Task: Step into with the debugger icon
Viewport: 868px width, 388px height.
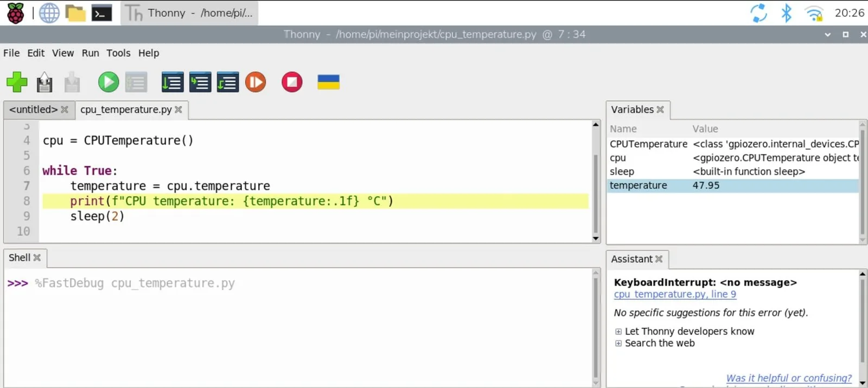Action: [x=200, y=82]
